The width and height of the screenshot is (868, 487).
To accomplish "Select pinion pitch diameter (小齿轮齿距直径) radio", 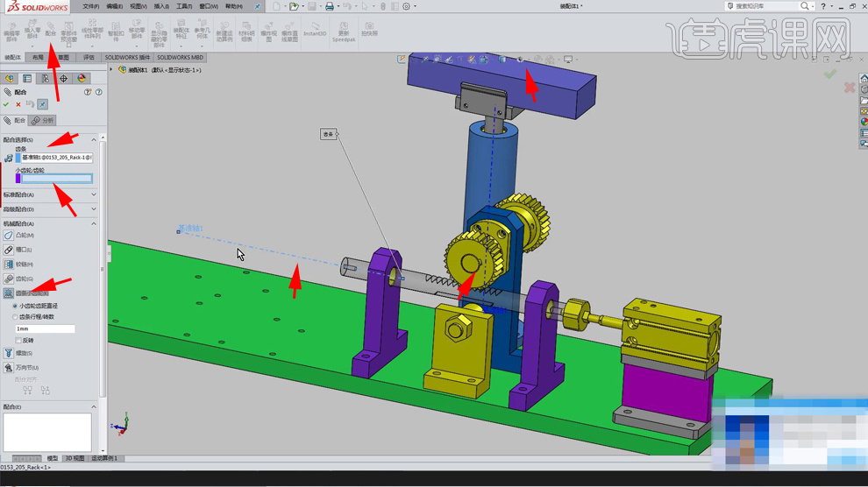I will (x=15, y=306).
